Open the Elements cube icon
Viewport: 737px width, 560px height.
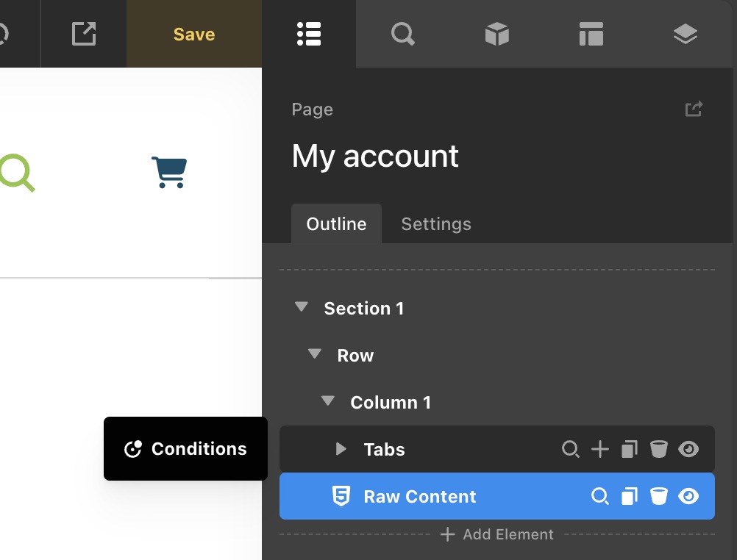497,34
